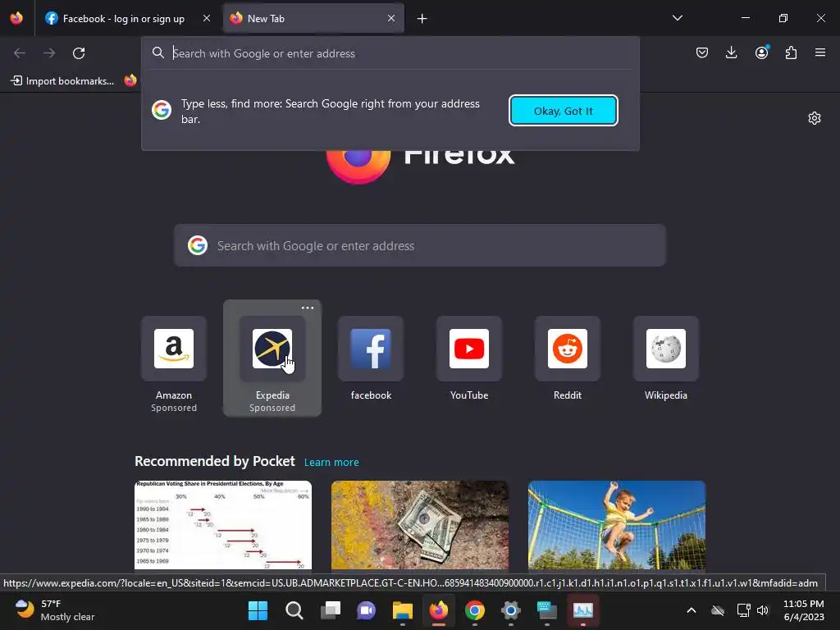Viewport: 840px width, 630px height.
Task: Click the Okay, Got It button
Action: point(563,111)
